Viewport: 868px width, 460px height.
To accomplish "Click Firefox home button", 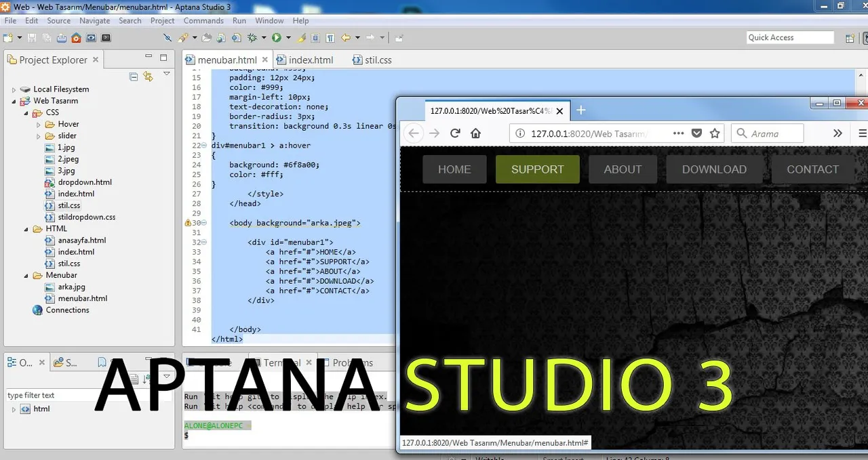I will point(476,133).
